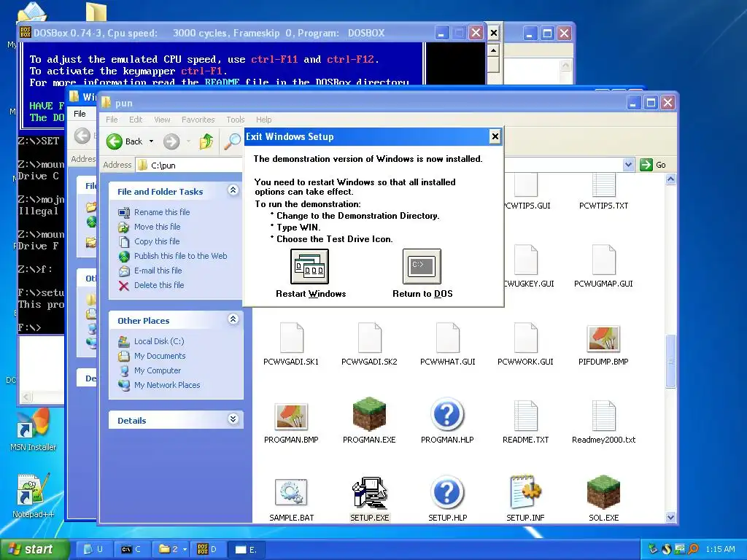
Task: Open the Back button history dropdown arrow
Action: tap(152, 141)
